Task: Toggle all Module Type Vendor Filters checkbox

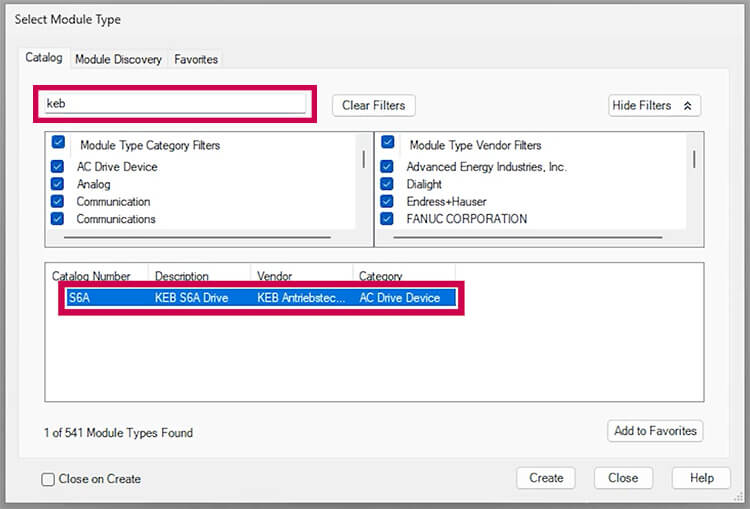Action: click(388, 142)
